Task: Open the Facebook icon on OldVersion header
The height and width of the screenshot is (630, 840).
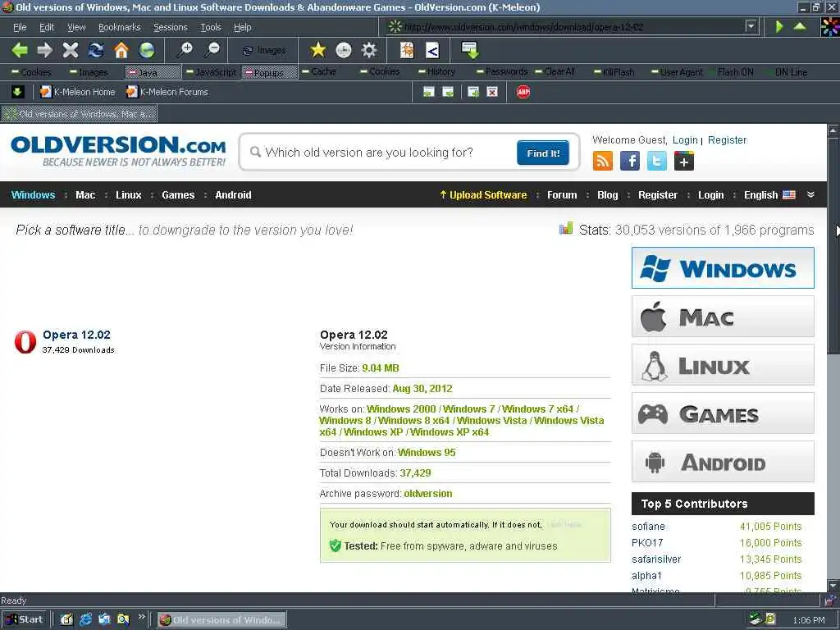Action: pyautogui.click(x=630, y=161)
